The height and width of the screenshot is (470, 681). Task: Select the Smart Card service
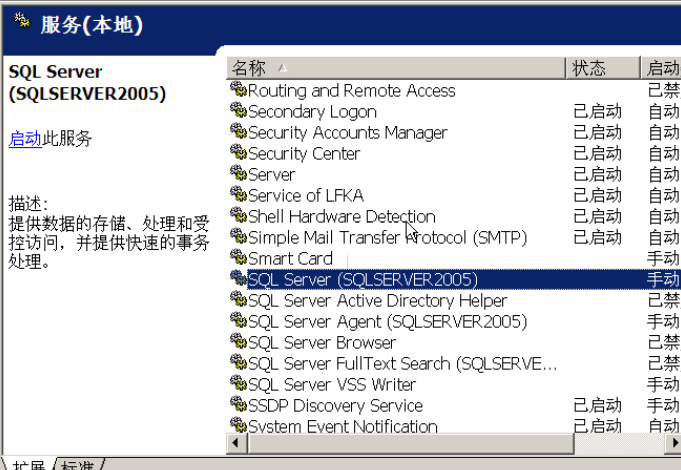tap(290, 258)
